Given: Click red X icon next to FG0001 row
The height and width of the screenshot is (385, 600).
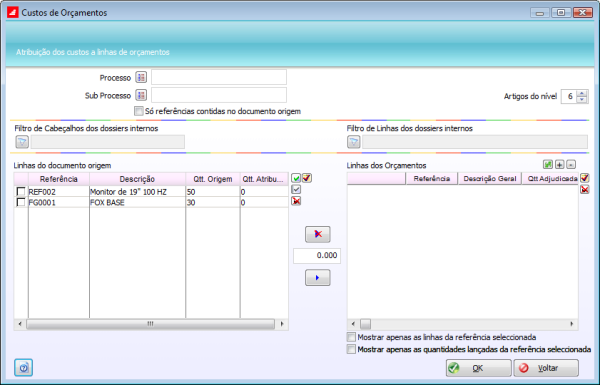Looking at the screenshot, I should (x=296, y=201).
